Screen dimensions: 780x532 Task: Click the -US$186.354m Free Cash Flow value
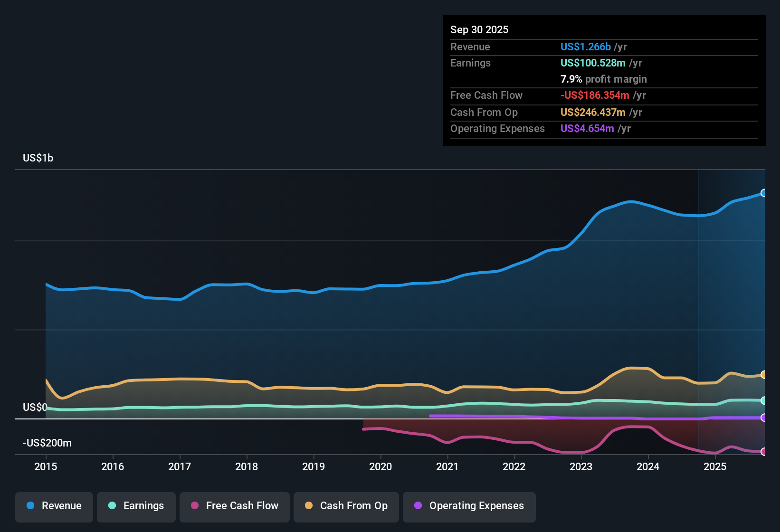[594, 95]
